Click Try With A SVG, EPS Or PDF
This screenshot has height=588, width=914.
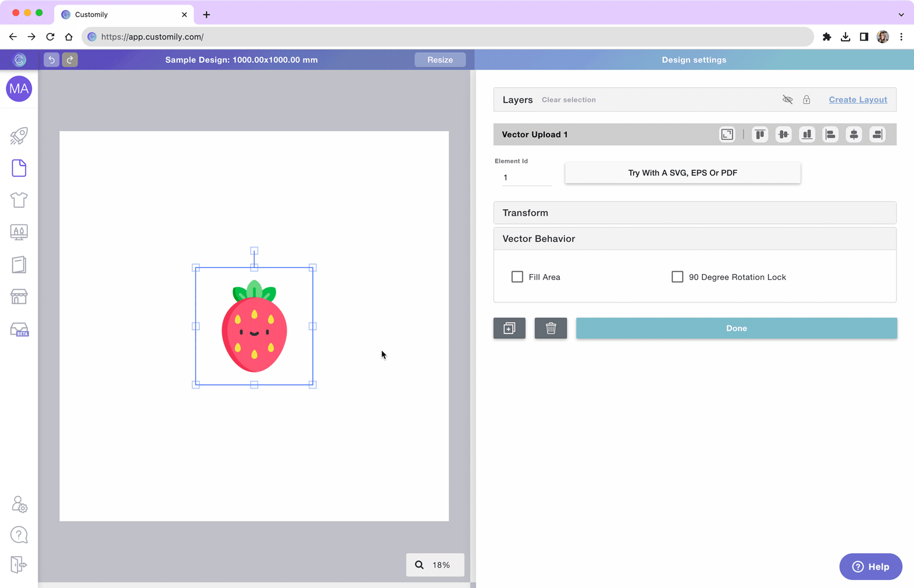tap(683, 173)
